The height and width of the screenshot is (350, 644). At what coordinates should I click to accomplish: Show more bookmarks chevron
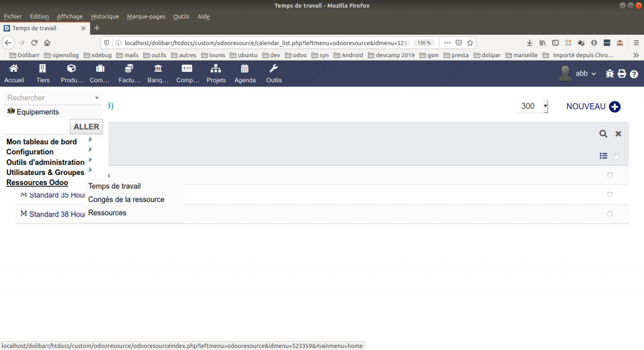click(x=636, y=55)
